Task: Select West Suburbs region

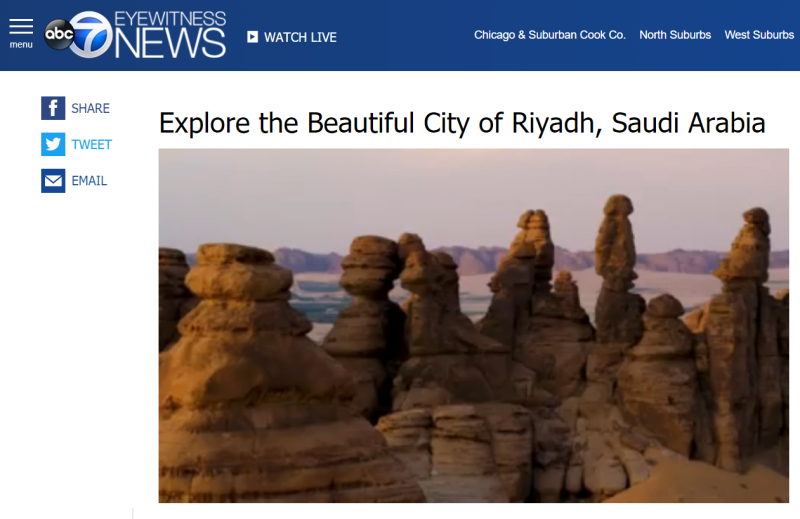Action: click(759, 35)
